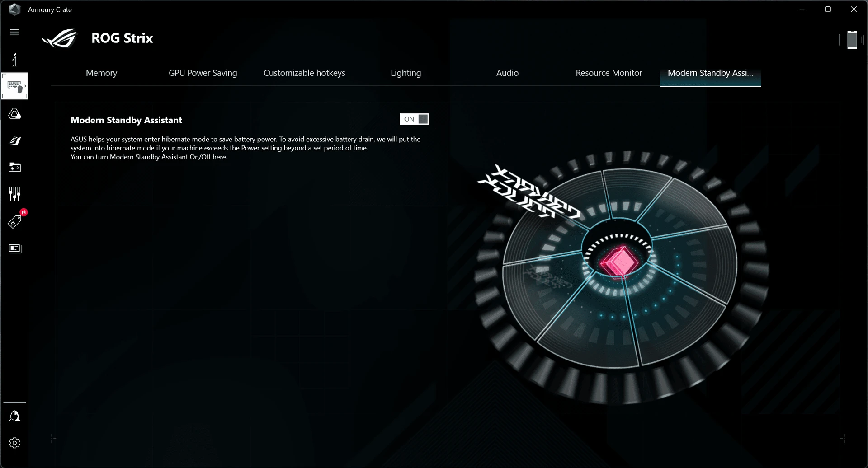Click the battery device icon top right

click(852, 40)
